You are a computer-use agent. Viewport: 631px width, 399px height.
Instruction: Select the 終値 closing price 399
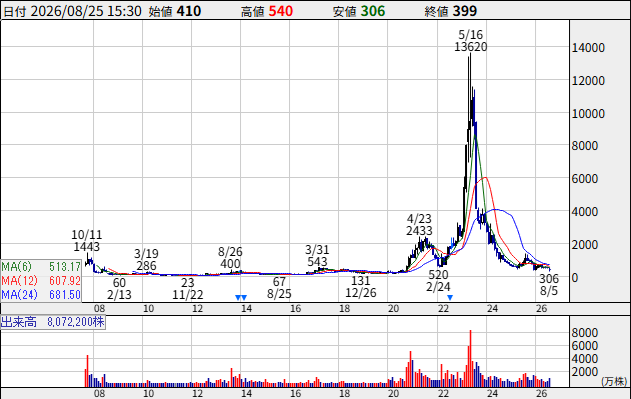(464, 11)
